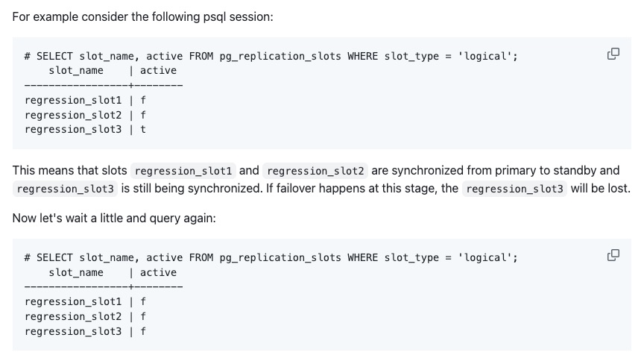The image size is (644, 364).
Task: Click regression_slot1 row in first result table
Action: (84, 100)
